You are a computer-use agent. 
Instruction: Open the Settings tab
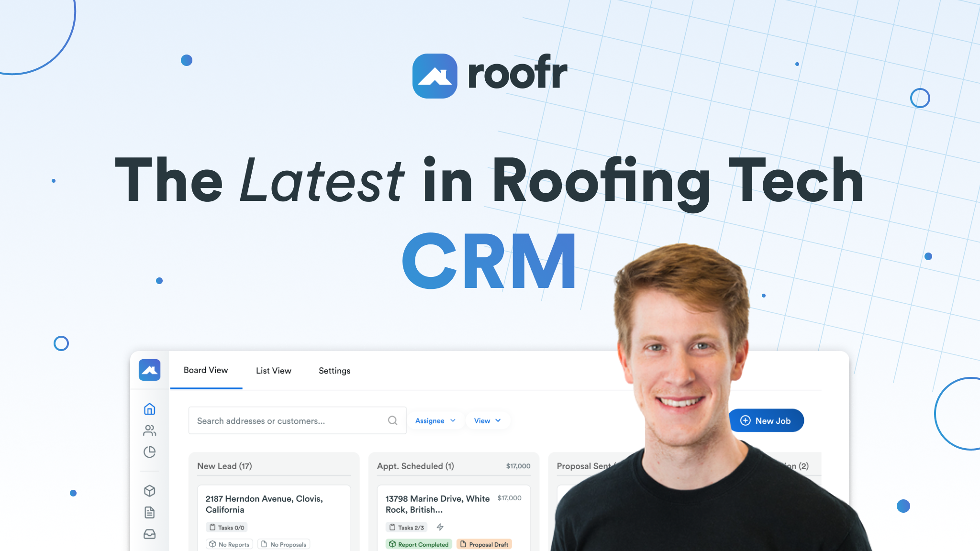point(334,371)
